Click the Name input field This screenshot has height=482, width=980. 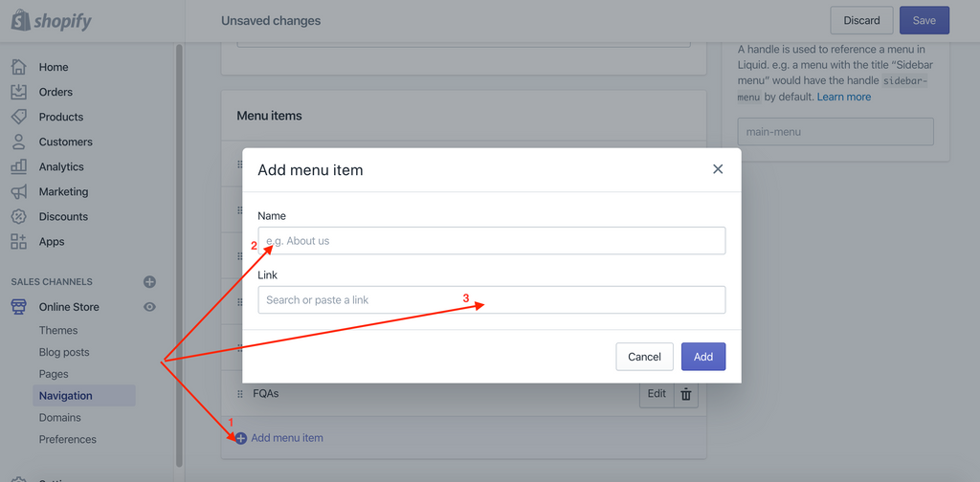pyautogui.click(x=491, y=241)
